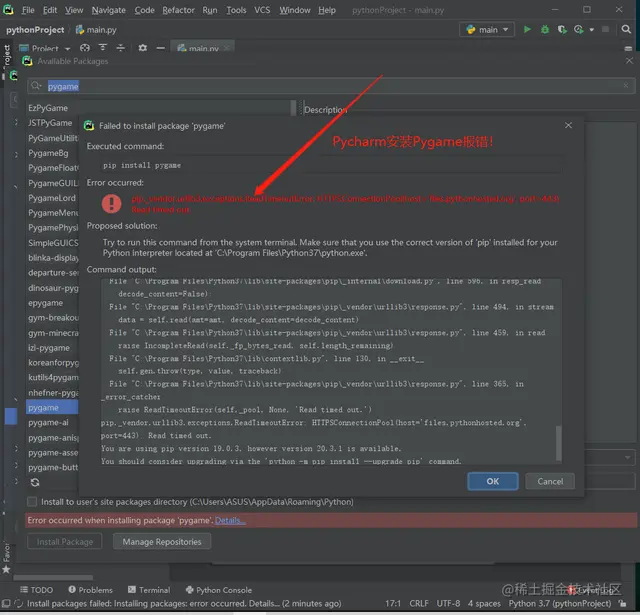640x615 pixels.
Task: Click the pip install pygame command text
Action: pos(142,165)
